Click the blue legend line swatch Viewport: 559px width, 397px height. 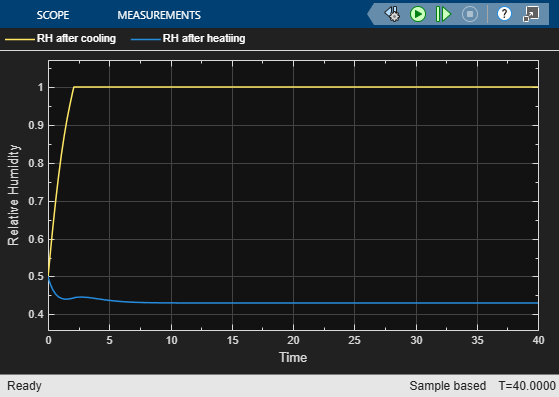(x=146, y=39)
